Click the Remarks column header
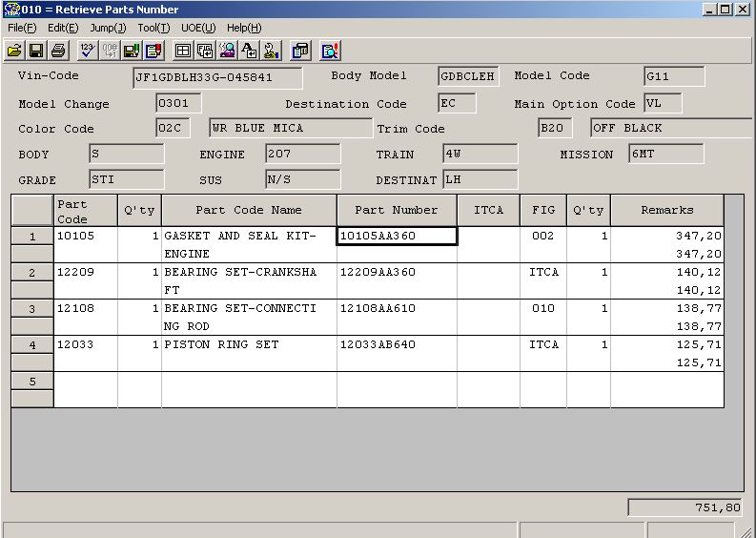Image resolution: width=756 pixels, height=538 pixels. pyautogui.click(x=666, y=210)
